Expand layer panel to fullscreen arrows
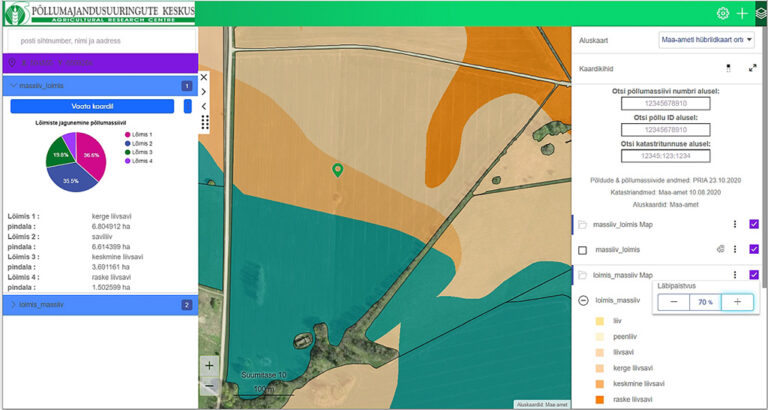768x410 pixels. tap(752, 68)
